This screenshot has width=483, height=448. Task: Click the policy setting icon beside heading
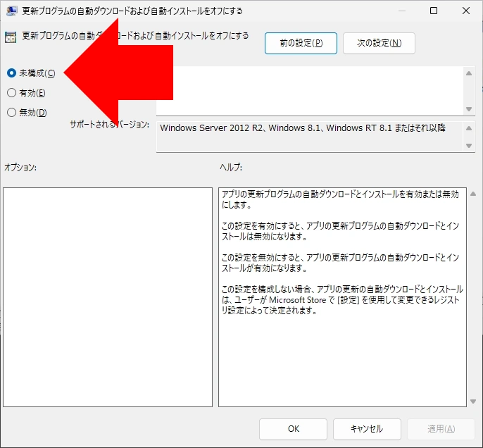tap(11, 37)
